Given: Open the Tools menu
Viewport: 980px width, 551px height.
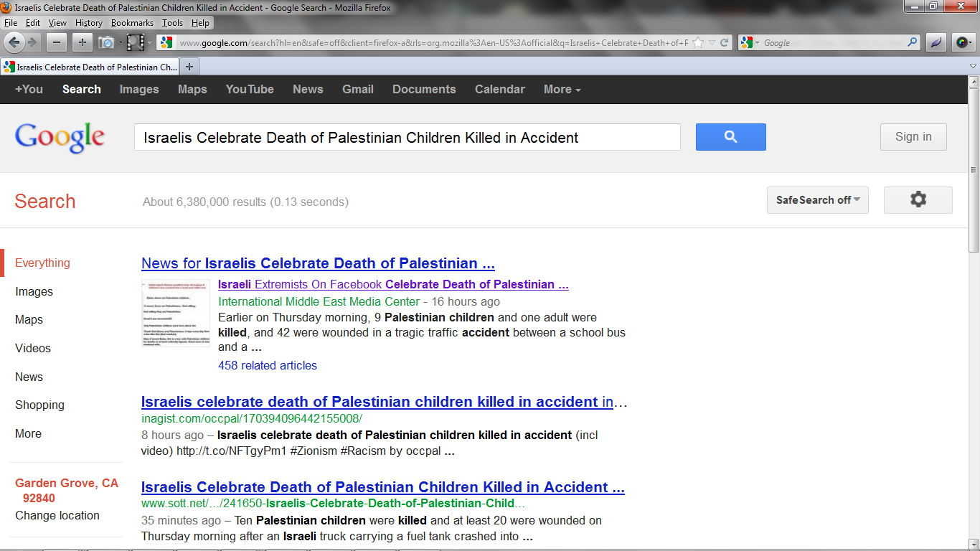Looking at the screenshot, I should [x=172, y=23].
